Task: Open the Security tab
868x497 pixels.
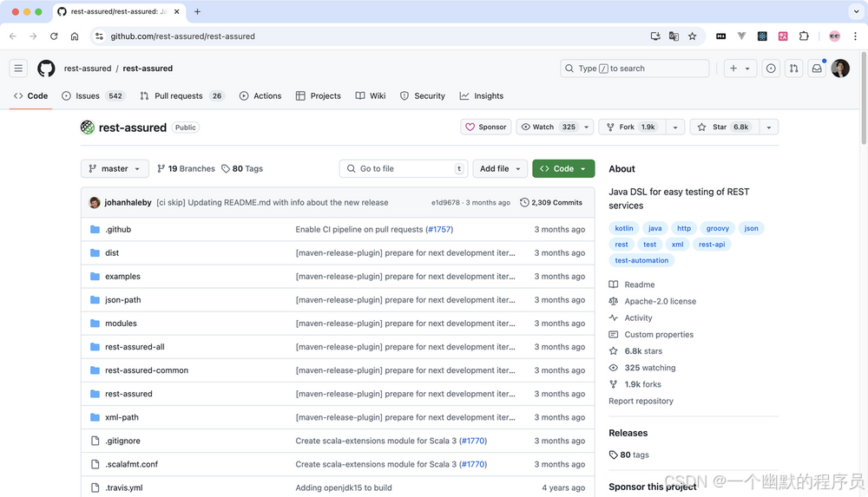Action: [x=423, y=95]
